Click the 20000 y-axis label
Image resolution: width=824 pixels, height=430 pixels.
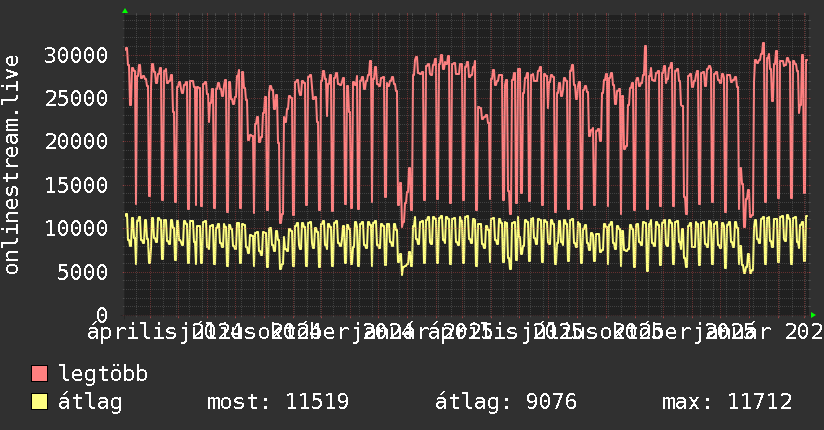[76, 141]
